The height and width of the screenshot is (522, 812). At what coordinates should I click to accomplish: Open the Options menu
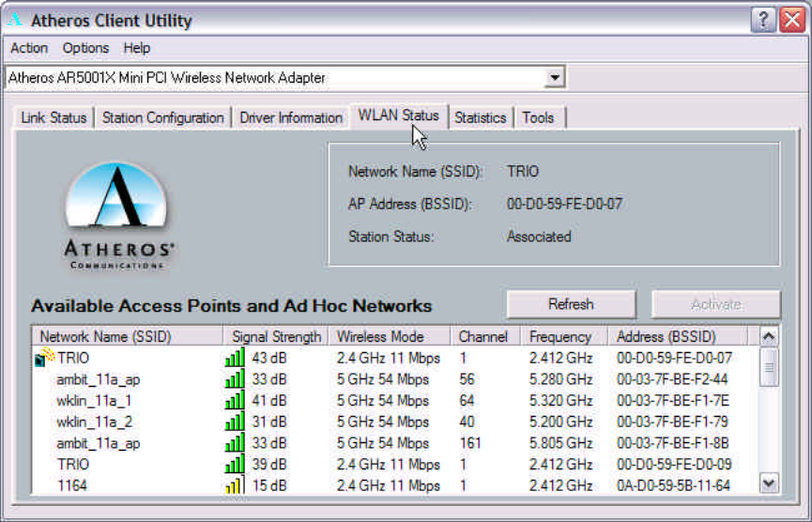point(85,48)
